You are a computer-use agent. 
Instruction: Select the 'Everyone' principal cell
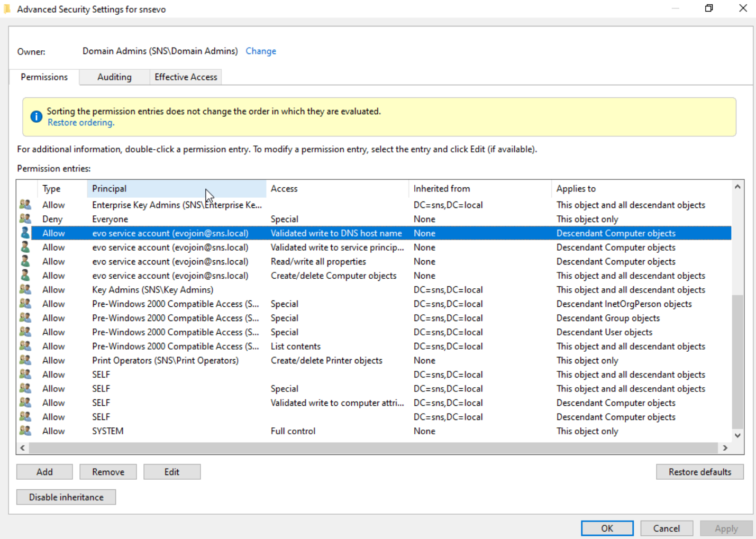pyautogui.click(x=110, y=219)
